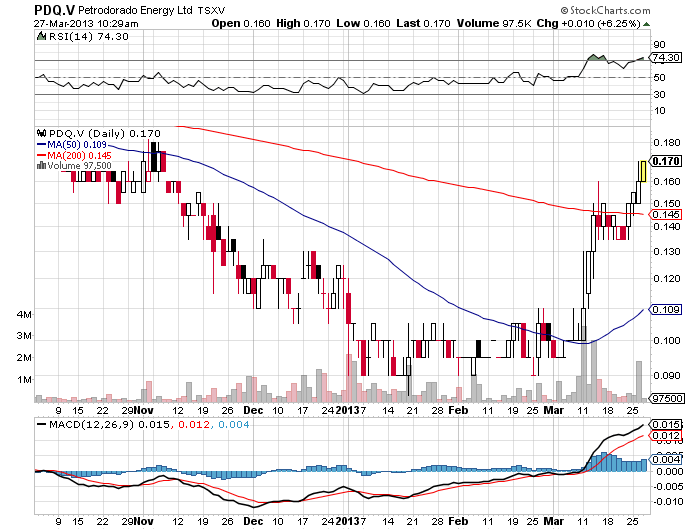Click the 27-Mar-2013 10:29am timestamp
This screenshot has width=700, height=530.
pos(86,24)
